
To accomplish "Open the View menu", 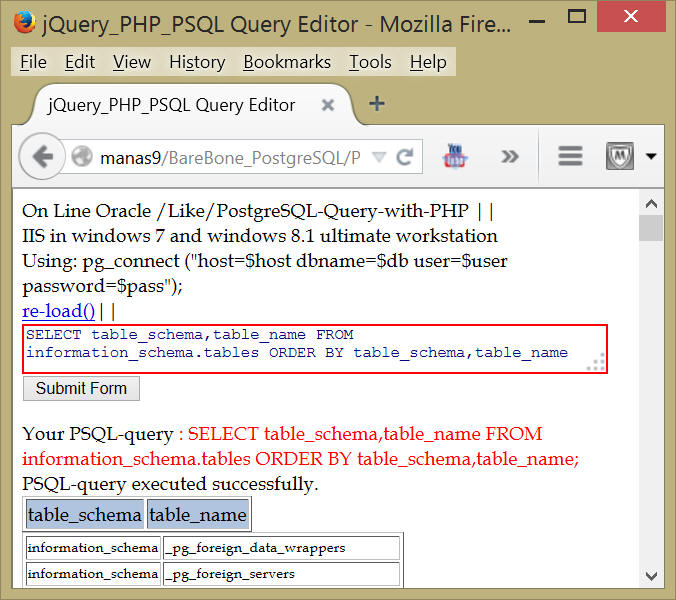I will coord(131,62).
